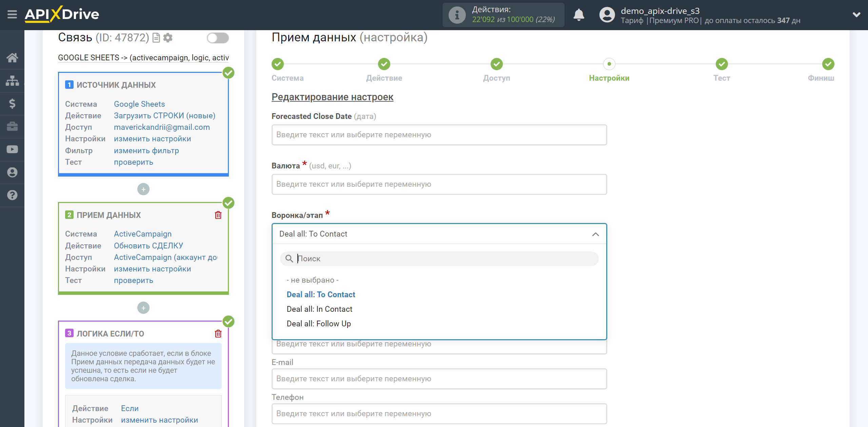The width and height of the screenshot is (868, 427).
Task: Click 'изменить фильтр' link
Action: pos(146,150)
